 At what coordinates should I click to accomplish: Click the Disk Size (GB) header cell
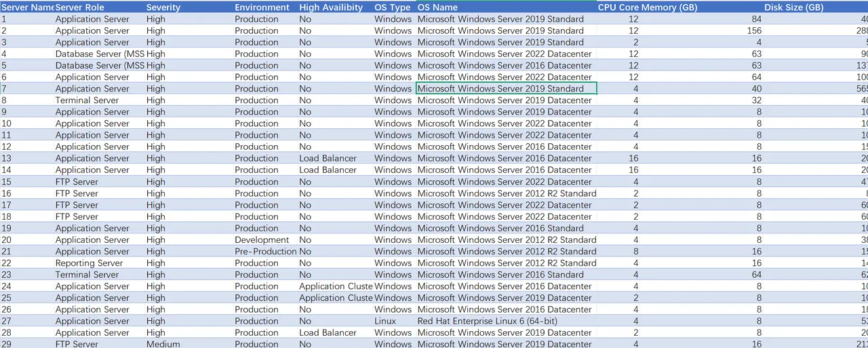pos(815,7)
